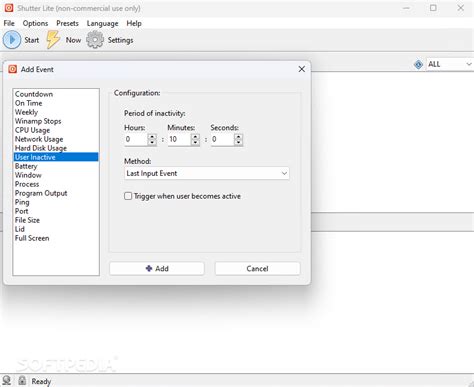Select On Time in the event list
Viewport: 474px width, 387px height.
click(56, 103)
